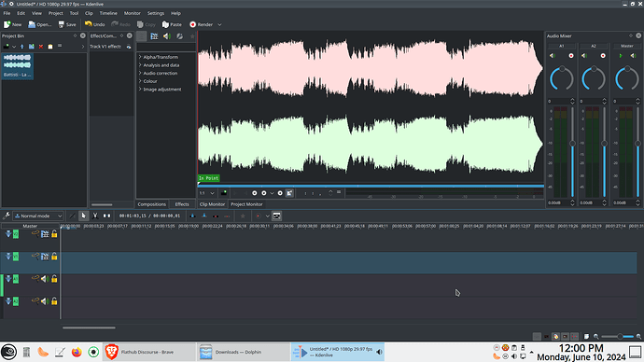This screenshot has width=644, height=362.
Task: Switch to the Project Monitor tab
Action: click(246, 204)
